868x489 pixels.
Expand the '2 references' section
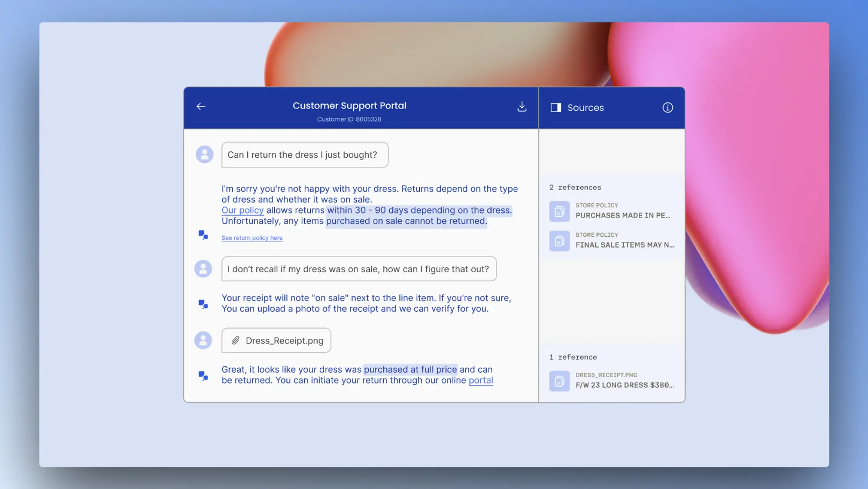575,187
